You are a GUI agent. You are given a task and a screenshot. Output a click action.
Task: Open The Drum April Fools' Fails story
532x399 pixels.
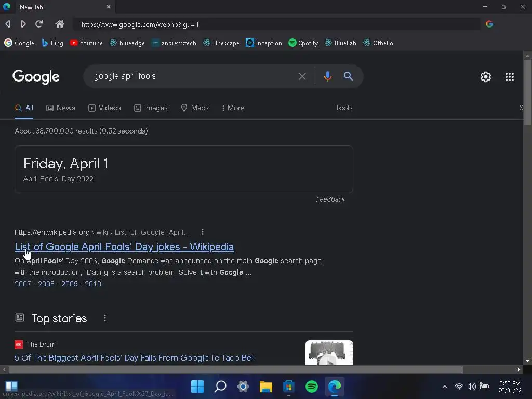[x=135, y=358]
